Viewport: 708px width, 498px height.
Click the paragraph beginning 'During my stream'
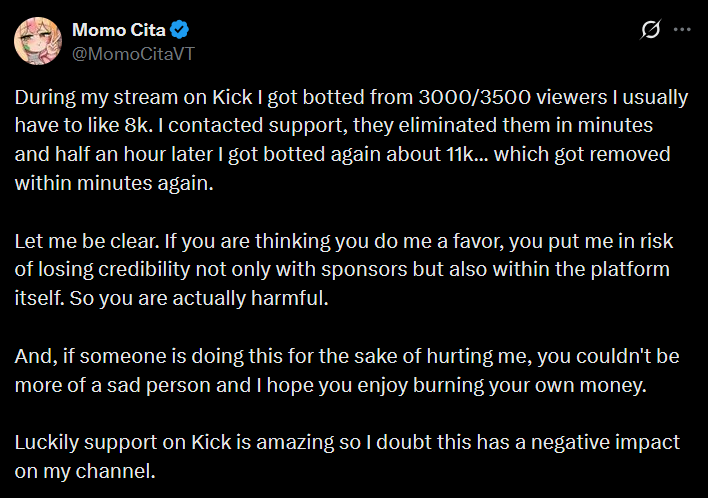350,141
